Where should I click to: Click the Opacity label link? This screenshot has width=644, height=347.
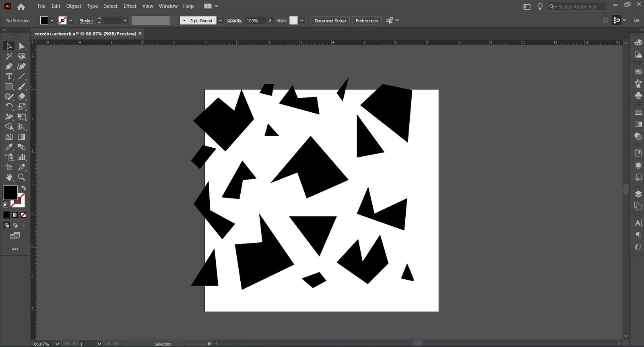tap(235, 21)
